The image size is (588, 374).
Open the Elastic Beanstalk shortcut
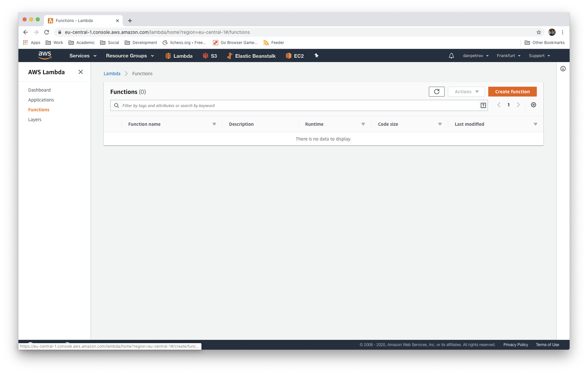coord(251,55)
